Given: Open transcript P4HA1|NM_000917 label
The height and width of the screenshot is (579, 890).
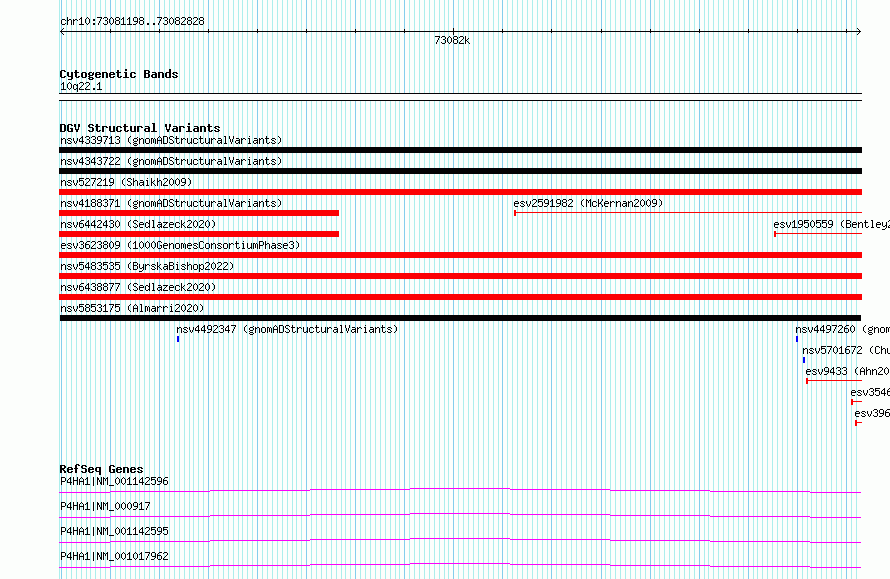Looking at the screenshot, I should 105,506.
